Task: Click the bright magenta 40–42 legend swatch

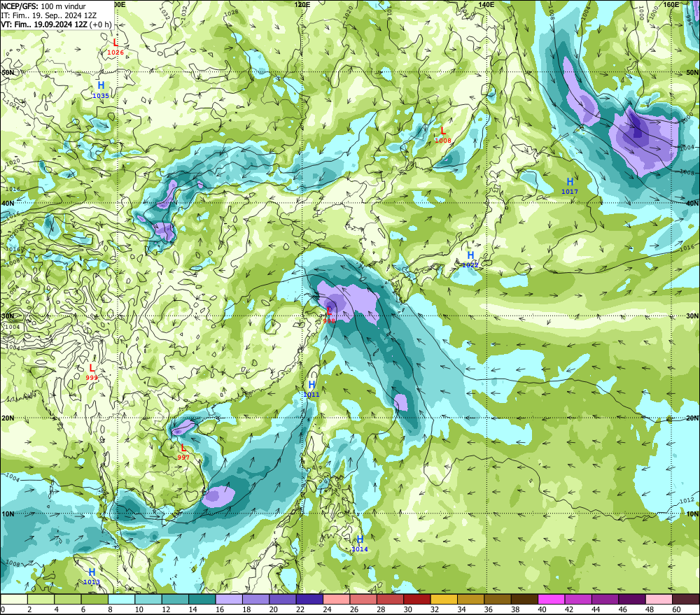Action: point(552,599)
